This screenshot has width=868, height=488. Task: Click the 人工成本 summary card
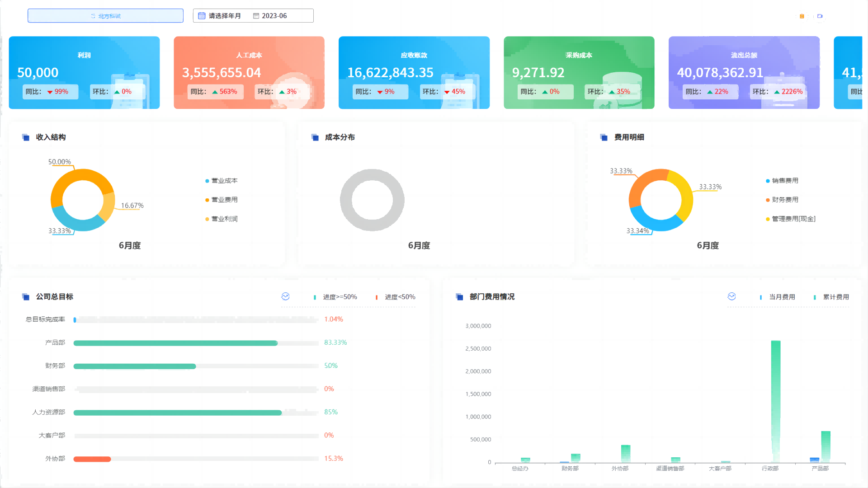pyautogui.click(x=249, y=72)
